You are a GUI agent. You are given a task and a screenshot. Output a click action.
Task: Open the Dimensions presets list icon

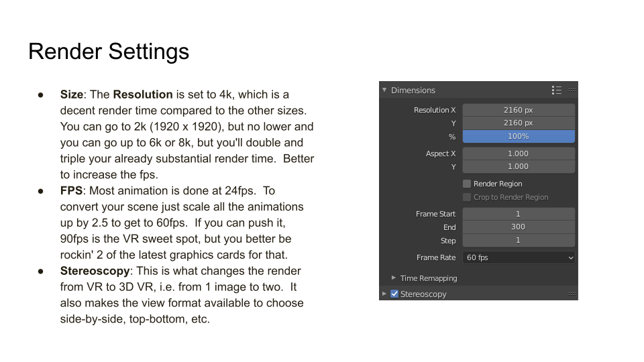557,90
